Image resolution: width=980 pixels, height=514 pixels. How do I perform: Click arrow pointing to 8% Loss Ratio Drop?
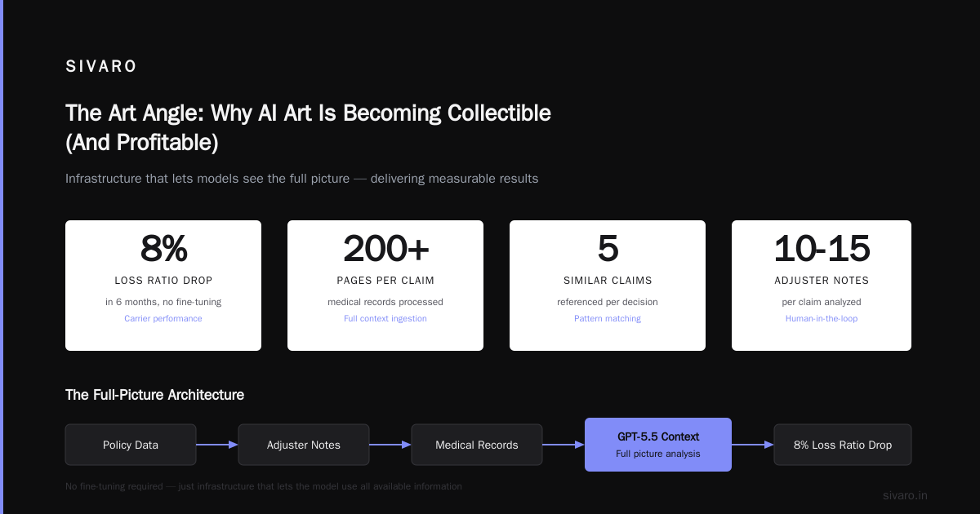pyautogui.click(x=753, y=445)
